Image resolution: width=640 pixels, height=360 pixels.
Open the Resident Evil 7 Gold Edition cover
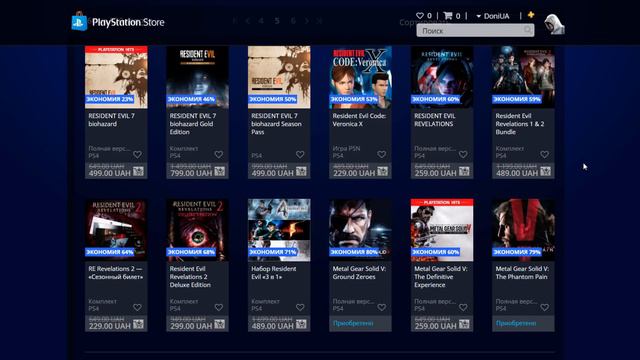coord(198,77)
